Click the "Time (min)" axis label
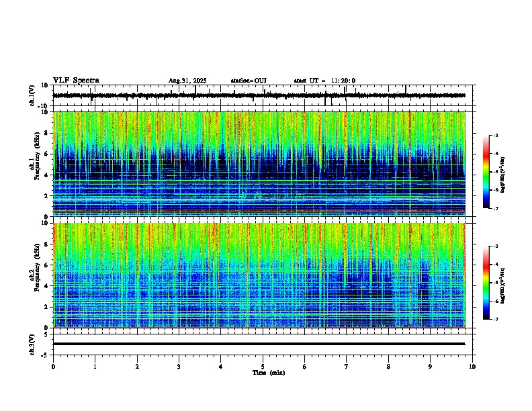The height and width of the screenshot is (411, 532). click(269, 373)
